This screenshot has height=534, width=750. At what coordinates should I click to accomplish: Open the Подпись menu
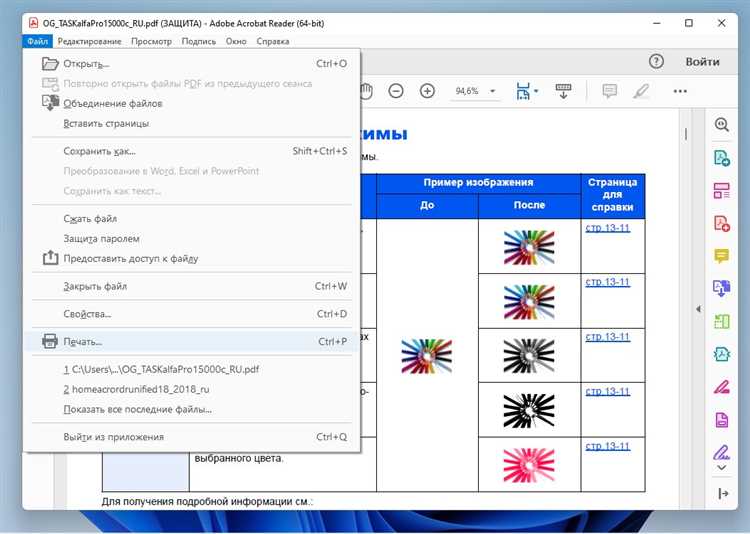tap(199, 41)
